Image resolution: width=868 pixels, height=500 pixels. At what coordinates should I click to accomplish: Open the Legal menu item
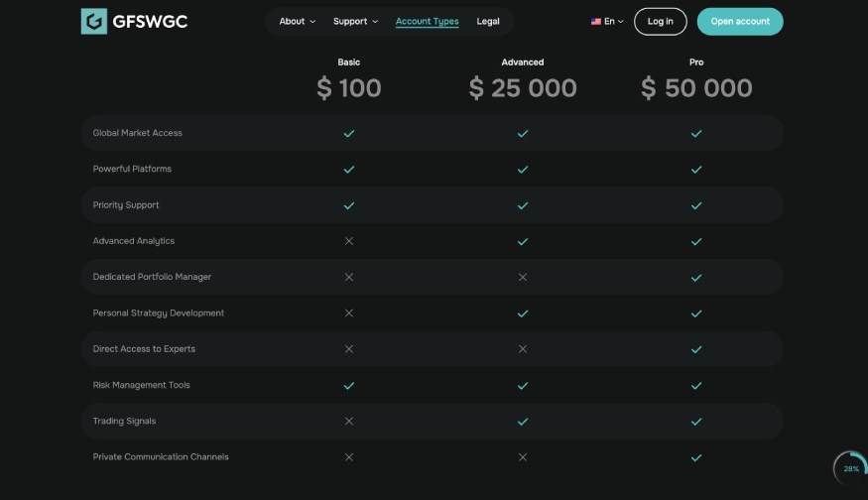(x=488, y=21)
